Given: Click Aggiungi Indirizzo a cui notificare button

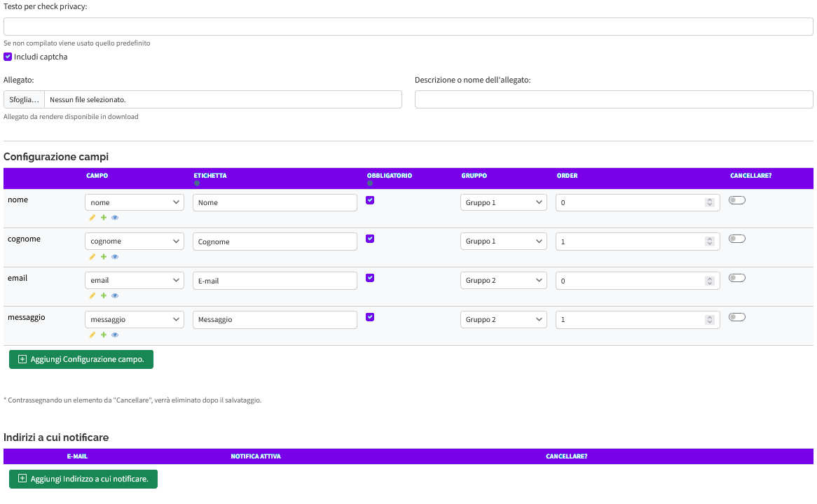Looking at the screenshot, I should pos(83,479).
